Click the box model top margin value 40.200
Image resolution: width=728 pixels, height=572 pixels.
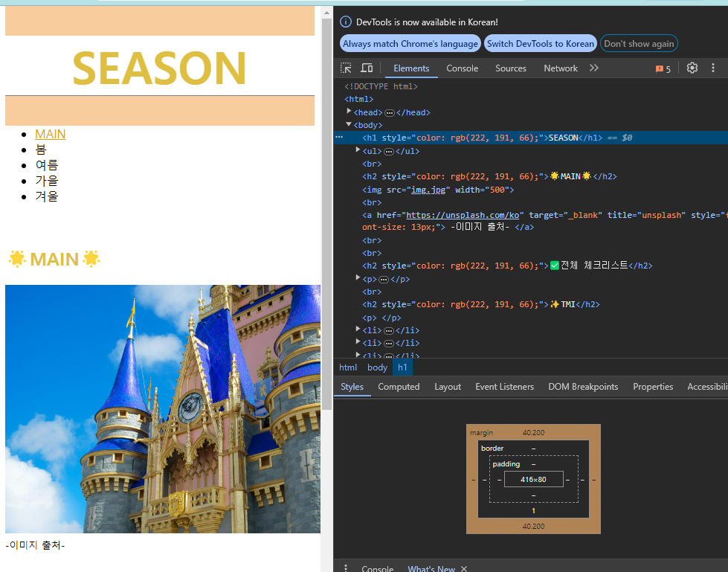(x=533, y=432)
